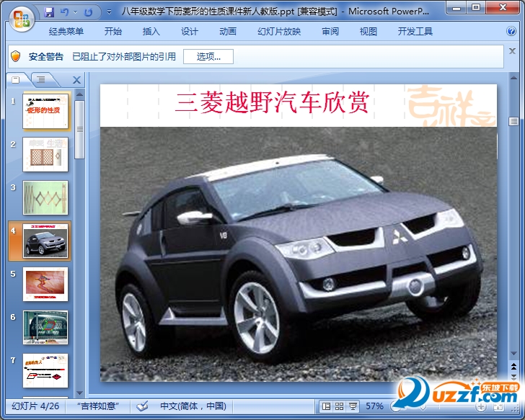Select slide 3 thumbnail
This screenshot has width=525, height=420.
pyautogui.click(x=45, y=197)
